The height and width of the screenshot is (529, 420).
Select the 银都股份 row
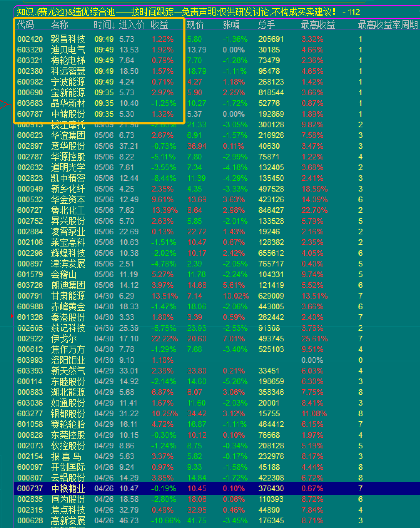[217, 414]
